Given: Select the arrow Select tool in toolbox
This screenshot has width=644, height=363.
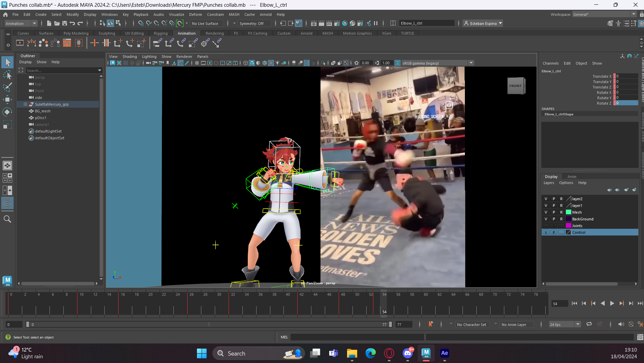Looking at the screenshot, I should 7,62.
